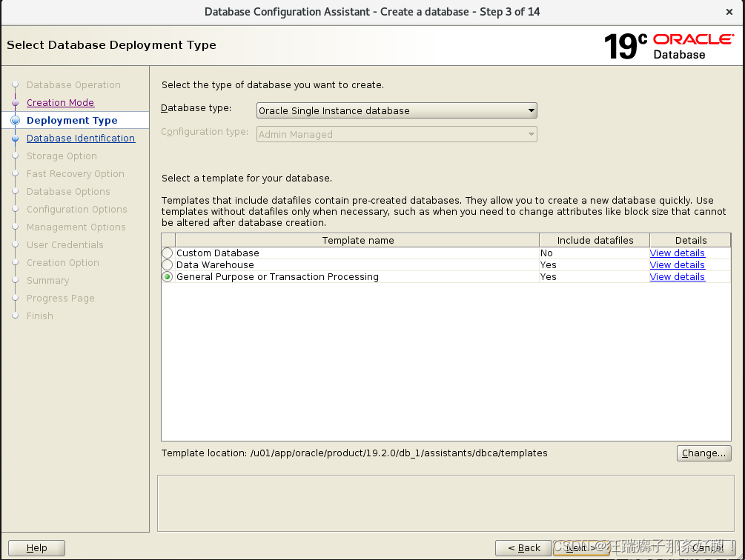Click the Database Identification step bullet icon

click(x=16, y=138)
